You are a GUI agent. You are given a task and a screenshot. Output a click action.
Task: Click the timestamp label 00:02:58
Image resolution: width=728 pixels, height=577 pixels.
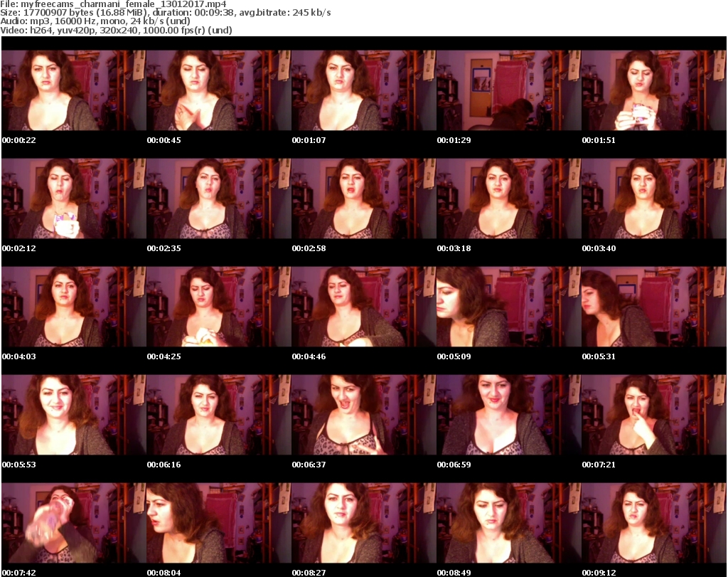tap(309, 248)
